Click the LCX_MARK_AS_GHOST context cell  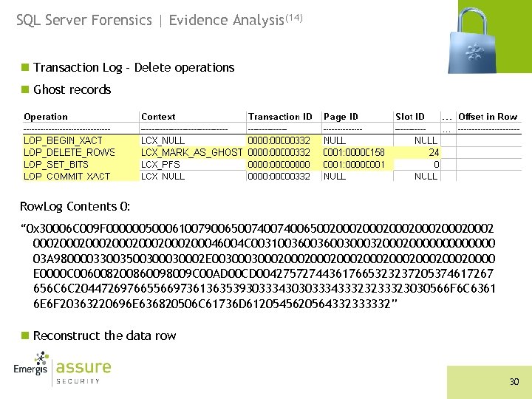pyautogui.click(x=191, y=152)
